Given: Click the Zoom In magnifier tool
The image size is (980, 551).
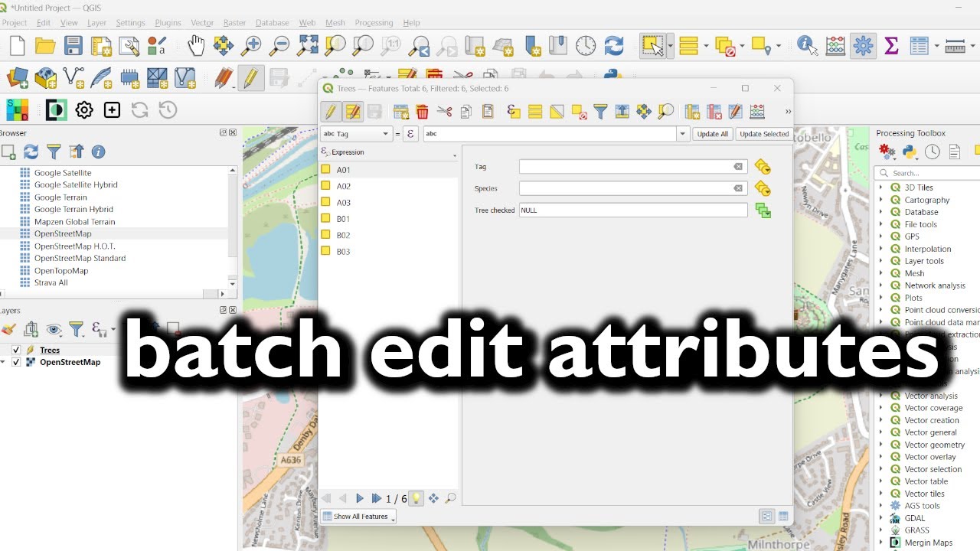Looking at the screenshot, I should tap(252, 46).
